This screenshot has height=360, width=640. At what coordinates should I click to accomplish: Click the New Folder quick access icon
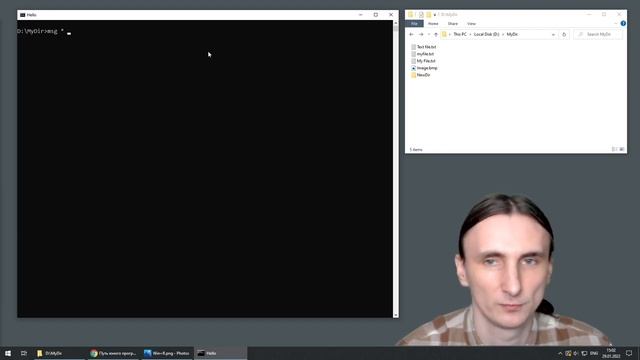pyautogui.click(x=429, y=15)
